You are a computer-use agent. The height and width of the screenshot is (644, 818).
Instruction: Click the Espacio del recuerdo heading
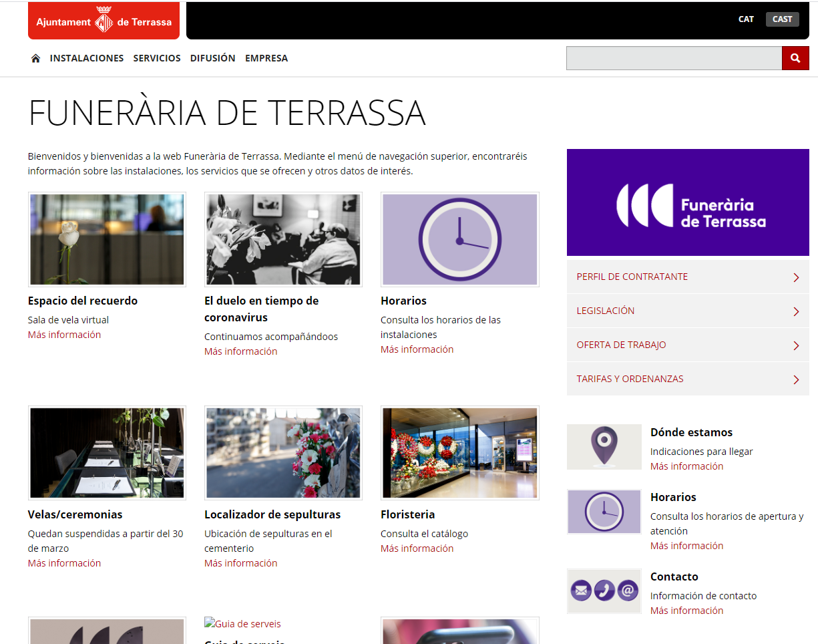[x=83, y=301]
